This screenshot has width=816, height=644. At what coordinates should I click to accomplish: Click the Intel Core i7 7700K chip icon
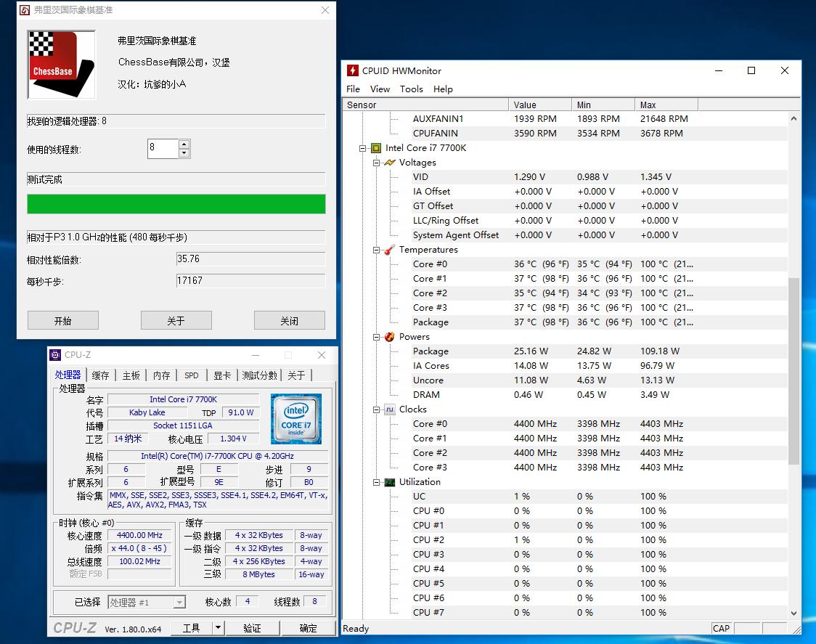(x=376, y=148)
